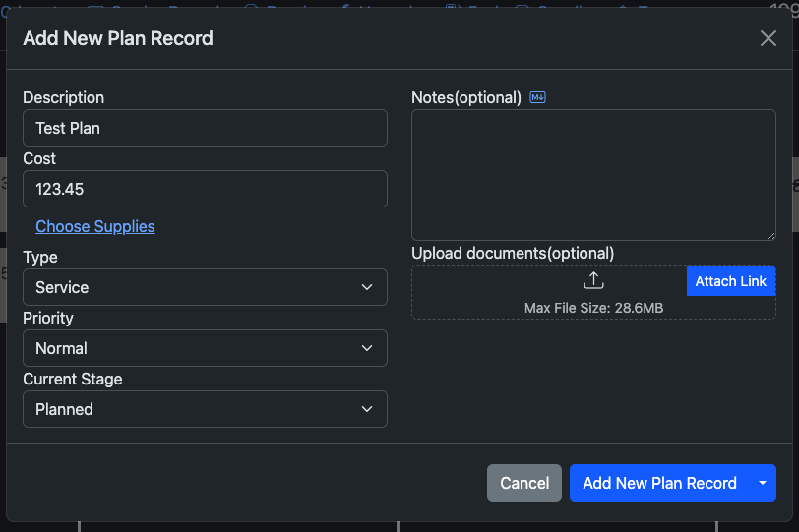The image size is (799, 532).
Task: Click the Current Stage label
Action: click(x=73, y=379)
